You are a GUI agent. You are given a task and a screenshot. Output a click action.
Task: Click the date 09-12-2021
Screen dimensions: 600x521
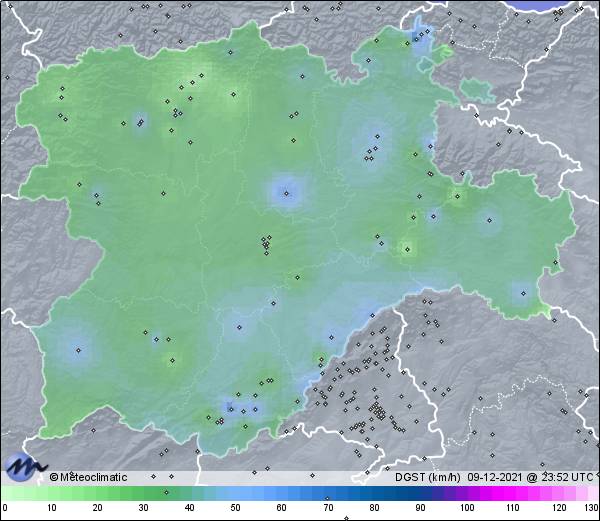pyautogui.click(x=495, y=477)
